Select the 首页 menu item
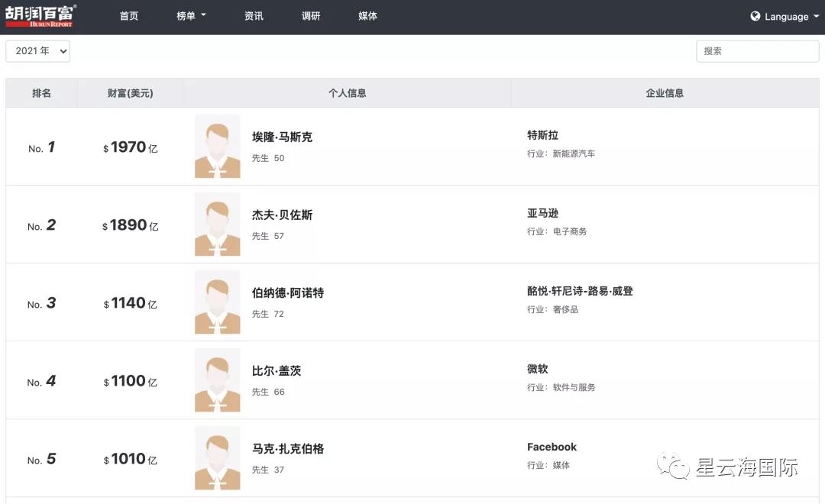The height and width of the screenshot is (504, 825). pyautogui.click(x=128, y=16)
